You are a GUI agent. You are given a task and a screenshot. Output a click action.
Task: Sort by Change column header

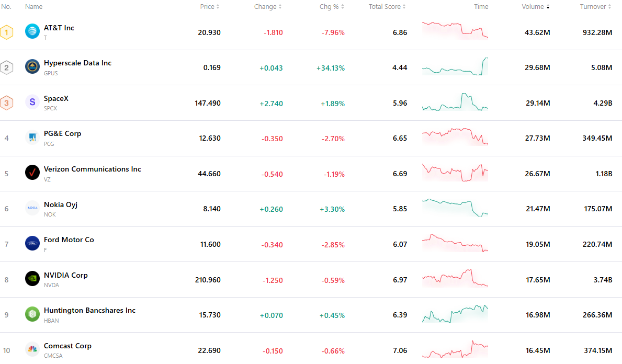coord(268,7)
